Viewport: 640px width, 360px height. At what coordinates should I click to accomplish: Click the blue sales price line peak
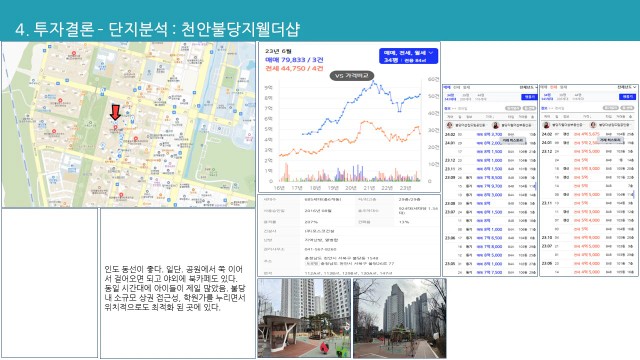[x=373, y=82]
